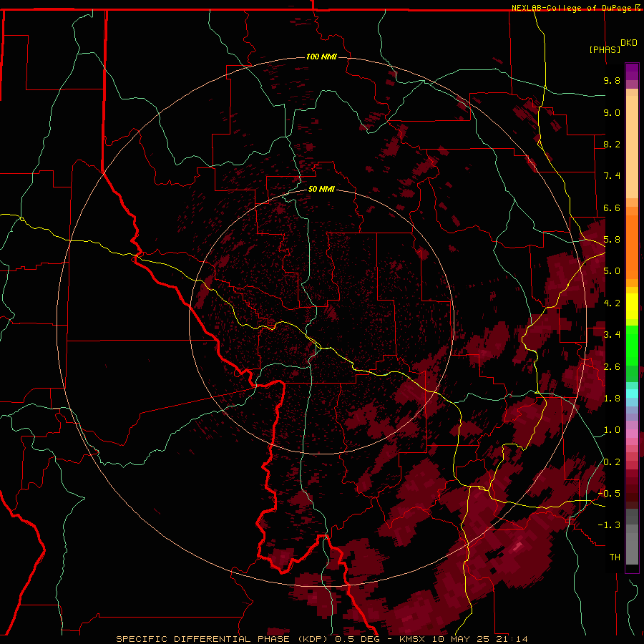Click the 8.2 value on the scale

click(x=612, y=144)
